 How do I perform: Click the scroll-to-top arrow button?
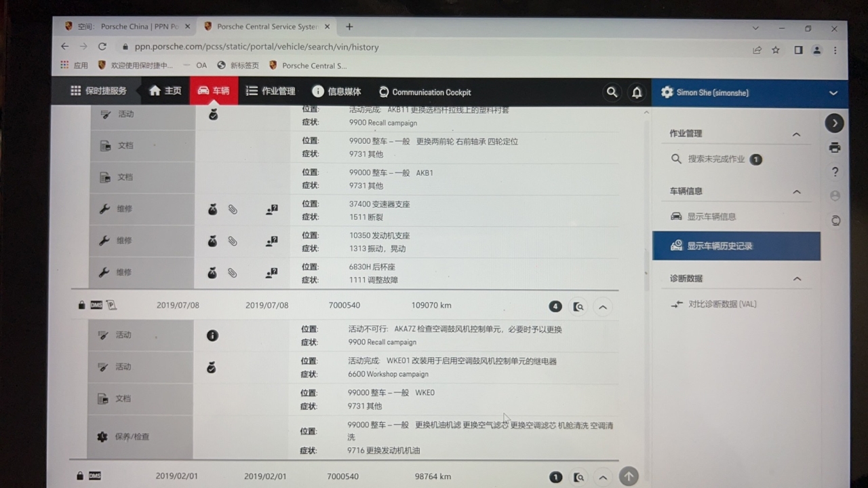click(629, 476)
